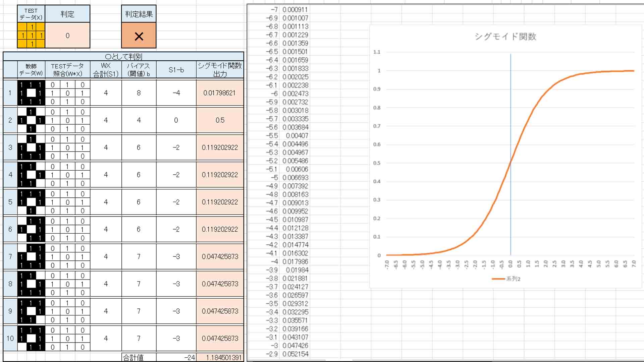Click the WX合計(S1) column header
Image resolution: width=644 pixels, height=362 pixels.
click(x=106, y=70)
